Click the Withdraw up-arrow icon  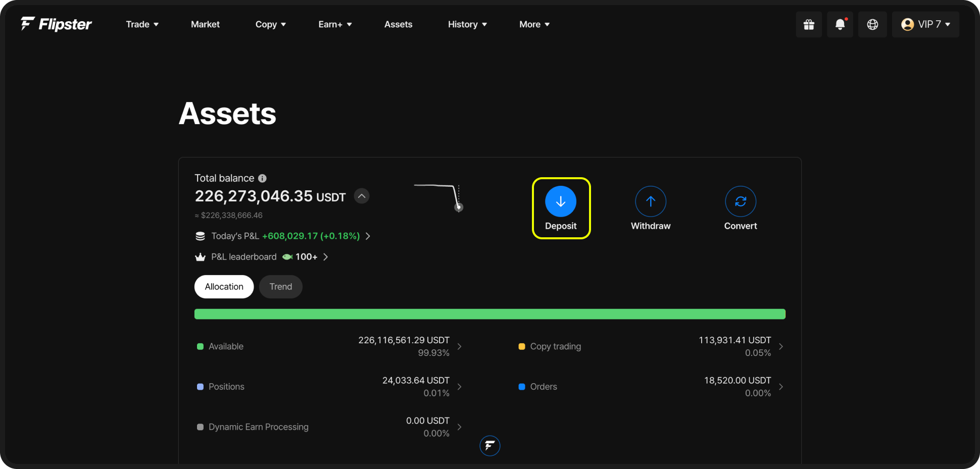651,201
